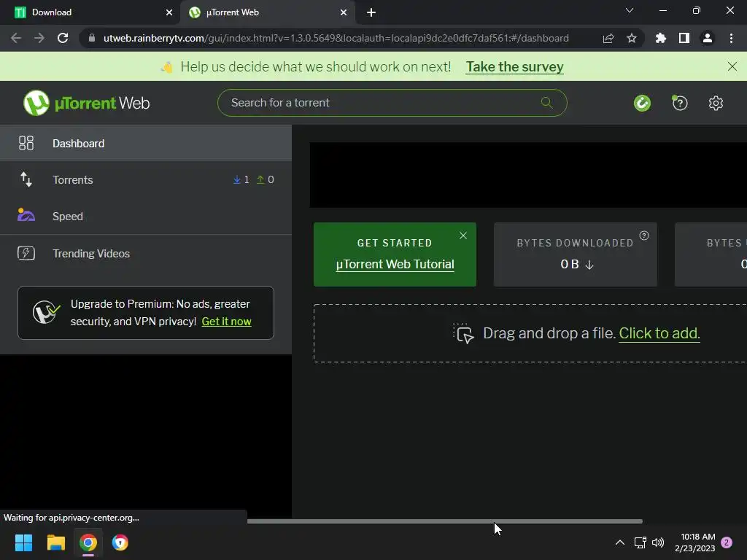
Task: Toggle the browser side panel icon
Action: point(684,38)
